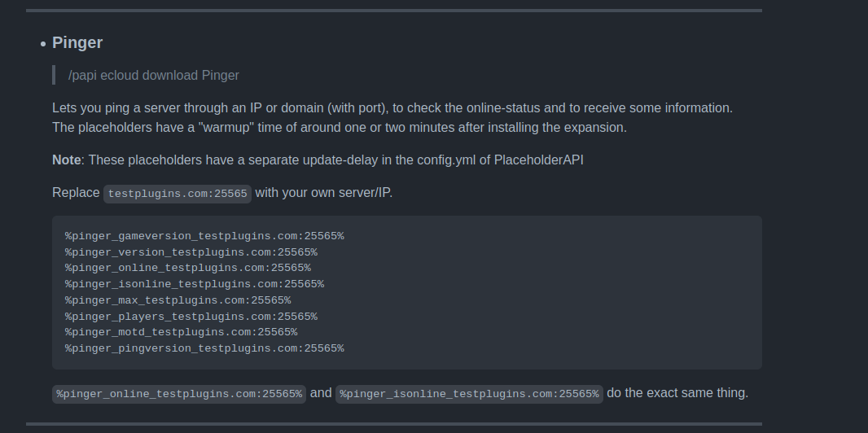Click the Pinger heading

[77, 42]
